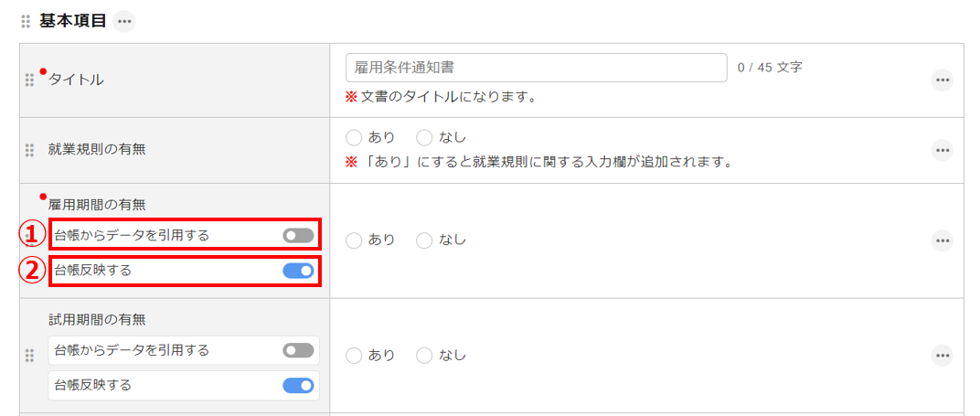
Task: Click the ellipsis icon beside 基本項目 heading
Action: pyautogui.click(x=124, y=21)
